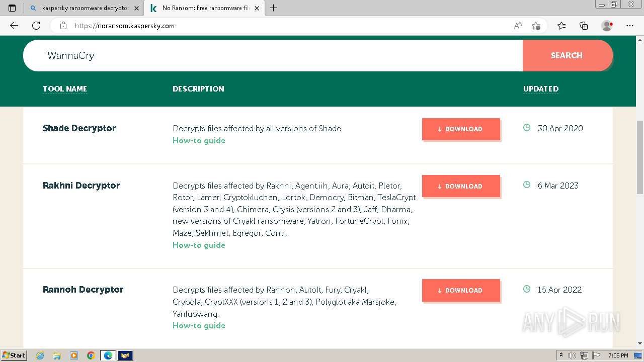Click the 15 Apr 2022 date
Screen dimensions: 644x362
click(559, 290)
